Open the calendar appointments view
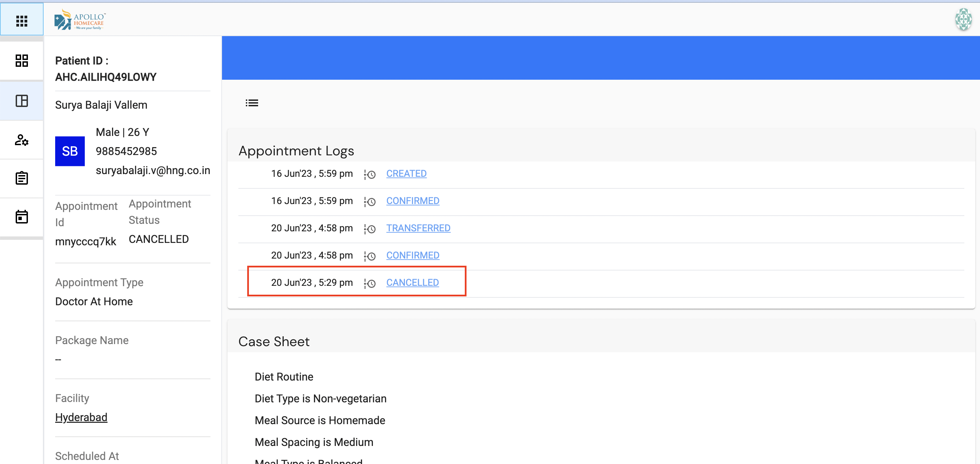Screen dimensions: 980x464 click(x=22, y=217)
